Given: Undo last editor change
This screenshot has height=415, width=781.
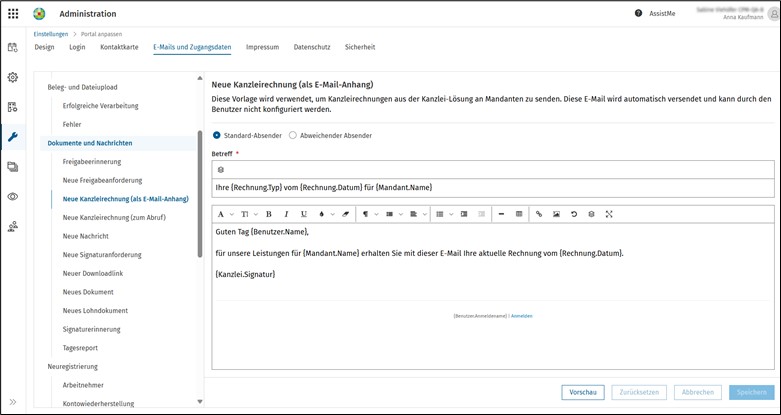Looking at the screenshot, I should click(574, 214).
